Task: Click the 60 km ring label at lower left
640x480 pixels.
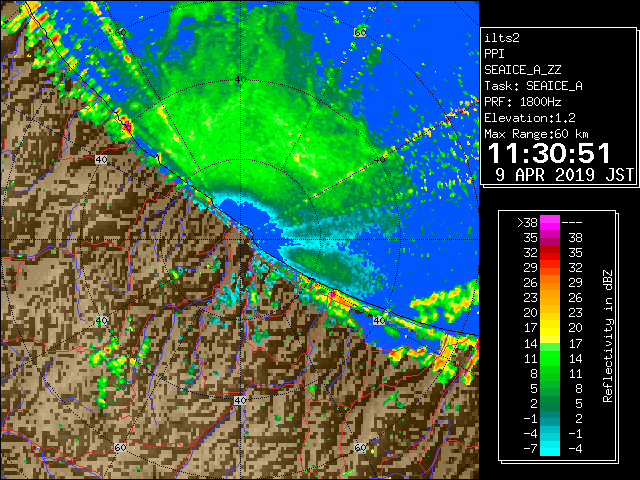Action: 120,447
